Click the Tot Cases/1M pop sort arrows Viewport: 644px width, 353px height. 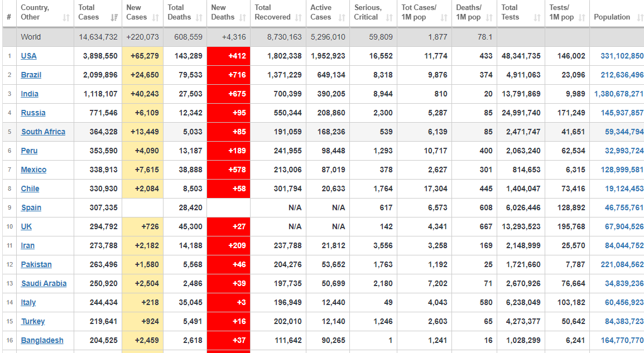pos(444,18)
